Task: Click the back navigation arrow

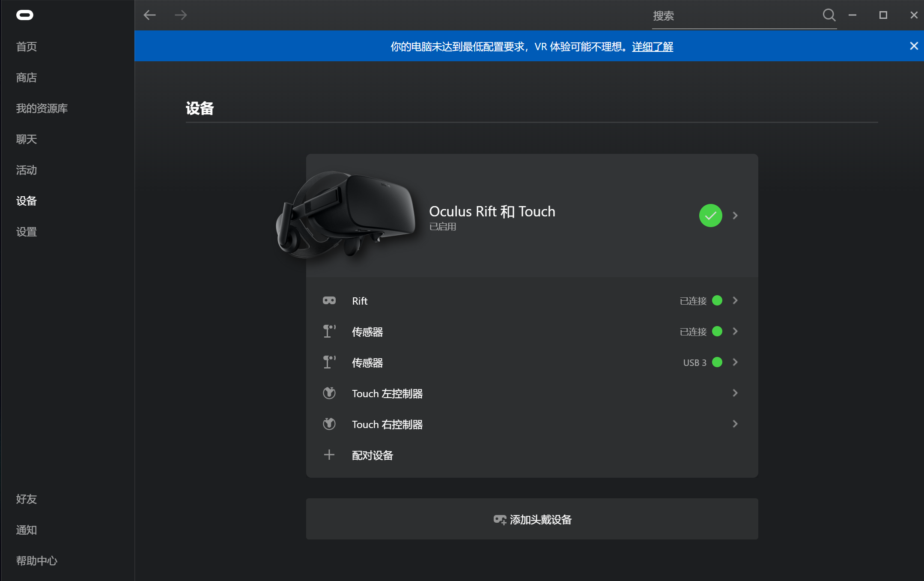Action: (149, 15)
